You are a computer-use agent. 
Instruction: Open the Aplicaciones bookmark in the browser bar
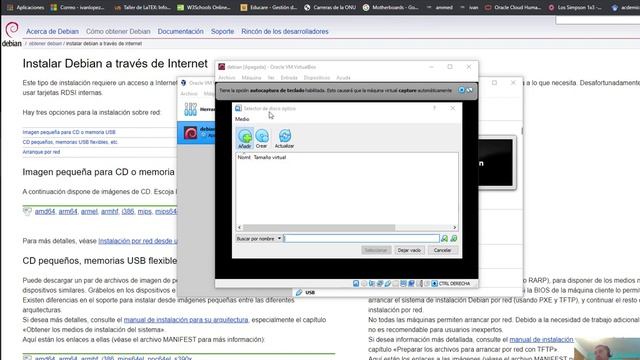coord(25,7)
